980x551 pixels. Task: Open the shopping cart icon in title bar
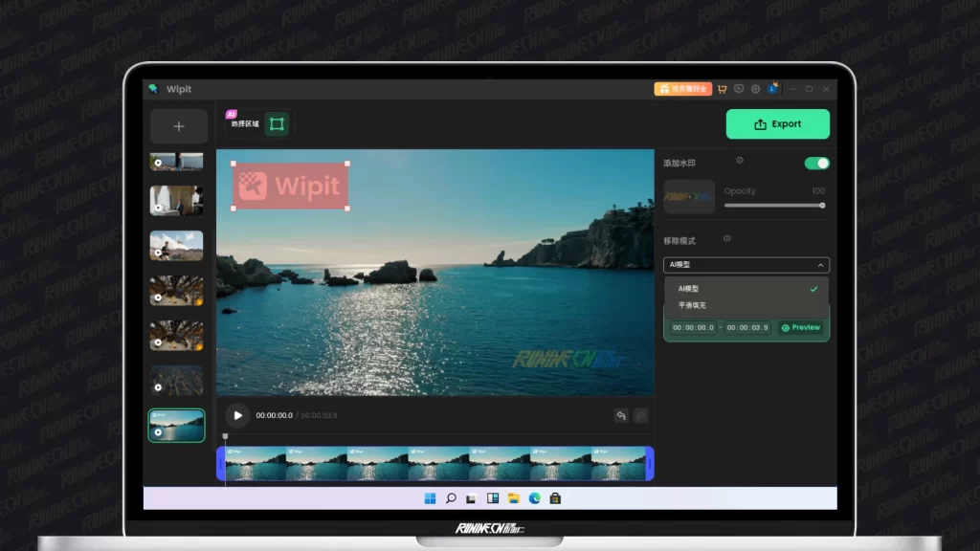(723, 89)
